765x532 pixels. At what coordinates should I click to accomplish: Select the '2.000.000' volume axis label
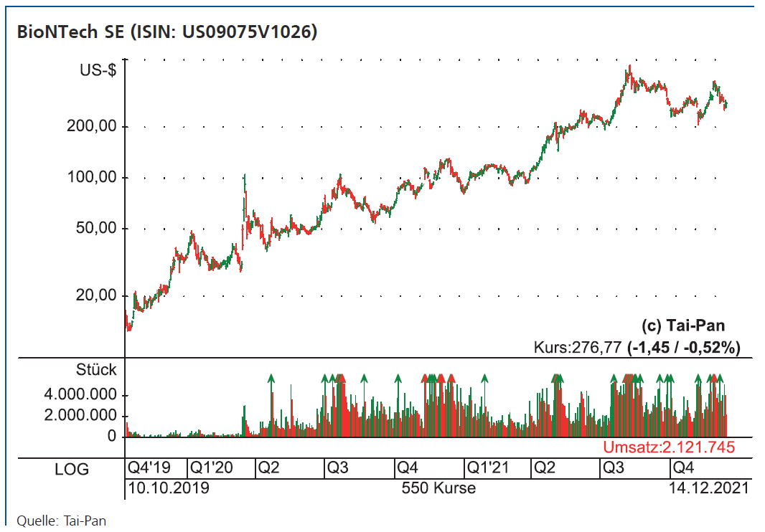coord(80,415)
